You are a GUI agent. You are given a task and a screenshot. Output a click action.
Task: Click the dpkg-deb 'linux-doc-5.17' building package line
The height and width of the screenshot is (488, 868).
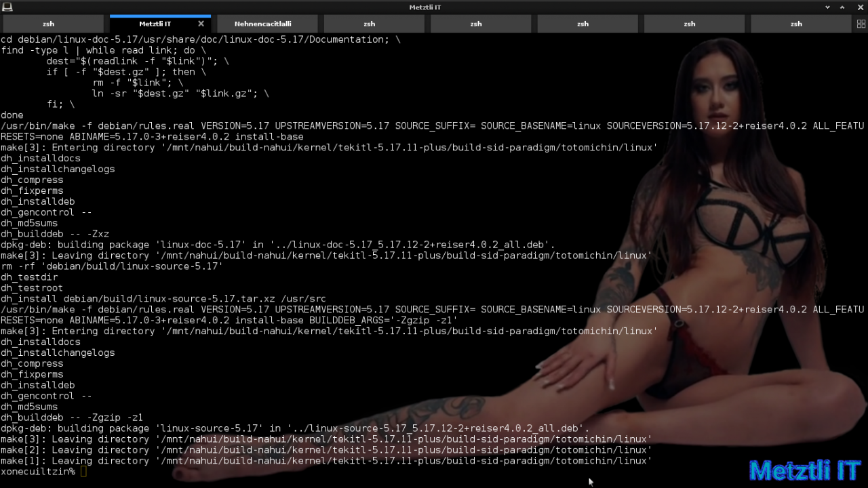click(278, 245)
